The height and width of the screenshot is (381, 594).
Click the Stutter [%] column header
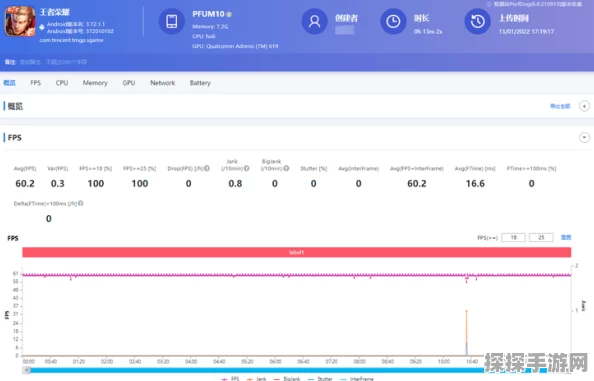pyautogui.click(x=314, y=169)
